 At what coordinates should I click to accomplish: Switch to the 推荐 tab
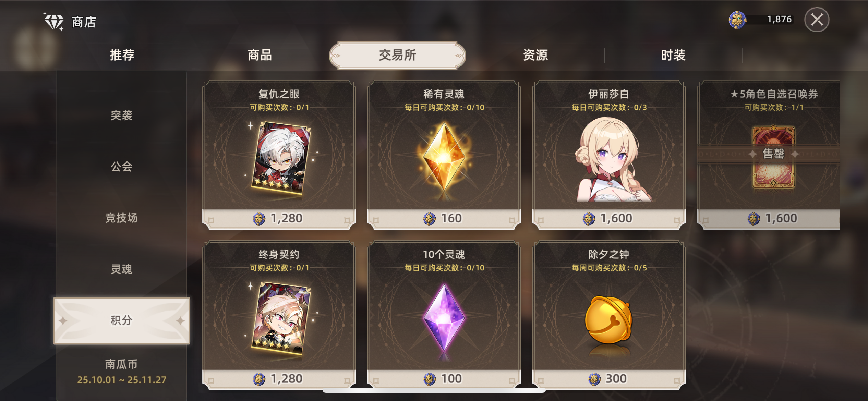tap(122, 55)
